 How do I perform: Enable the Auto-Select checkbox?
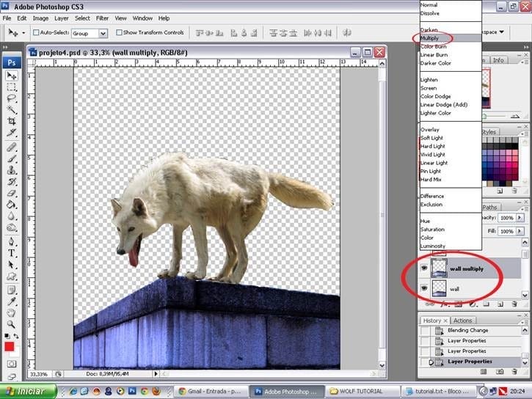coord(36,32)
